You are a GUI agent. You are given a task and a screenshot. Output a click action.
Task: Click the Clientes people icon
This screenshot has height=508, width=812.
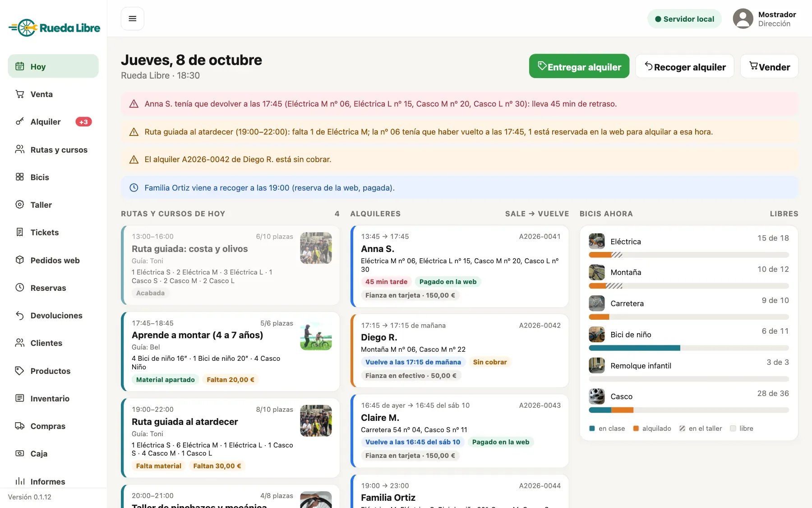point(20,343)
